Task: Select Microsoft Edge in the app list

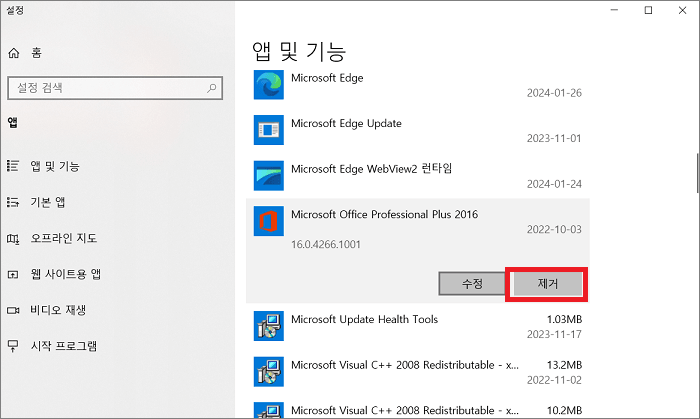Action: (418, 85)
